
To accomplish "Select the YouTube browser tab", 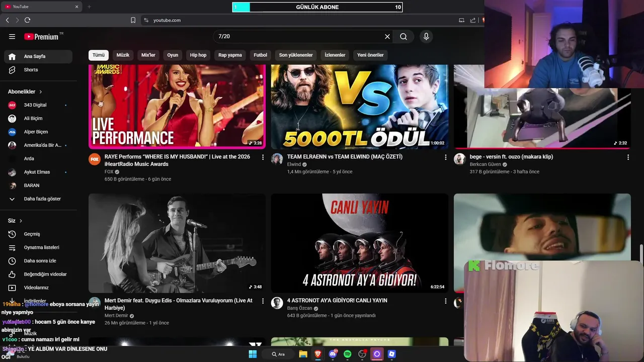I will coord(41,7).
